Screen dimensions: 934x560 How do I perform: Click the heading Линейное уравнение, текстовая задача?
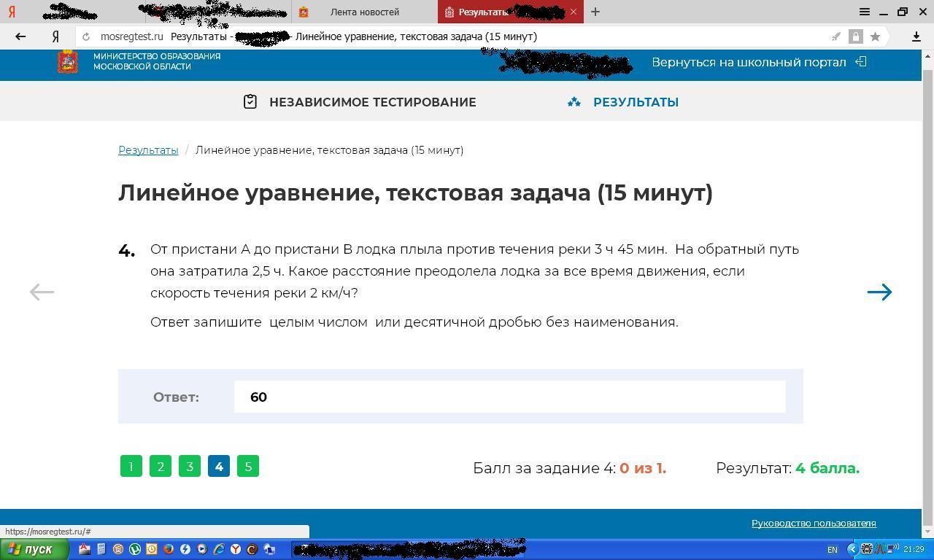415,192
